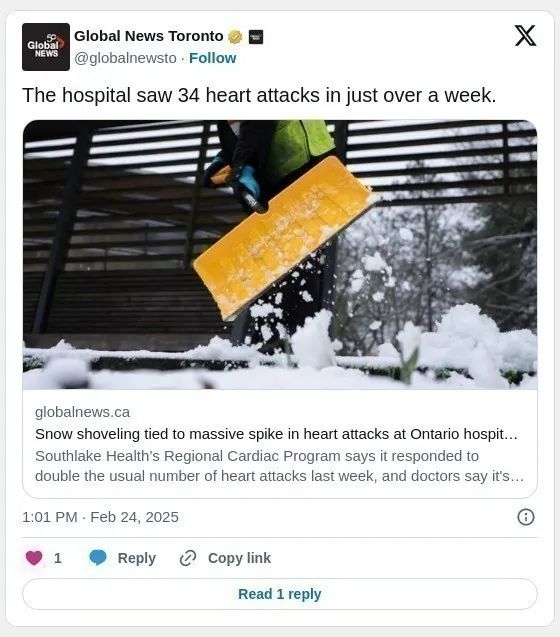This screenshot has width=560, height=637.
Task: Click the Global News profile avatar
Action: coord(46,47)
